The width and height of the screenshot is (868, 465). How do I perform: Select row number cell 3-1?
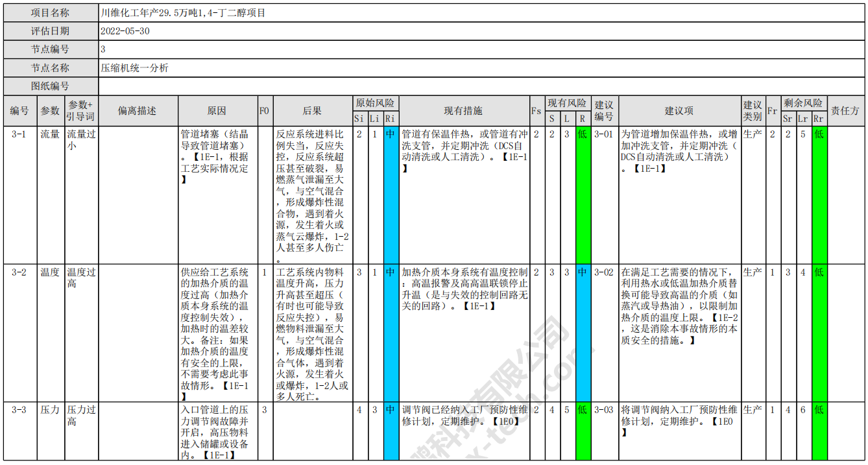coord(19,195)
